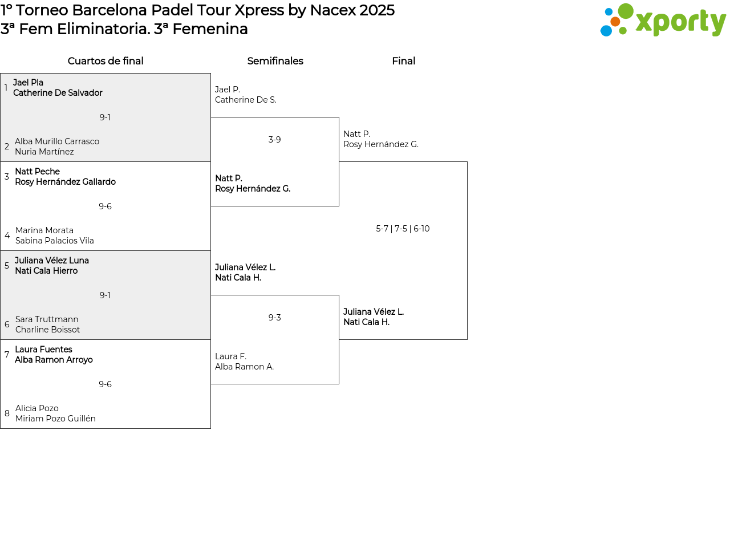Click team Natt Peche / Rosy Hernández Gallardo in quarterfinals
730x560 pixels.
65,177
